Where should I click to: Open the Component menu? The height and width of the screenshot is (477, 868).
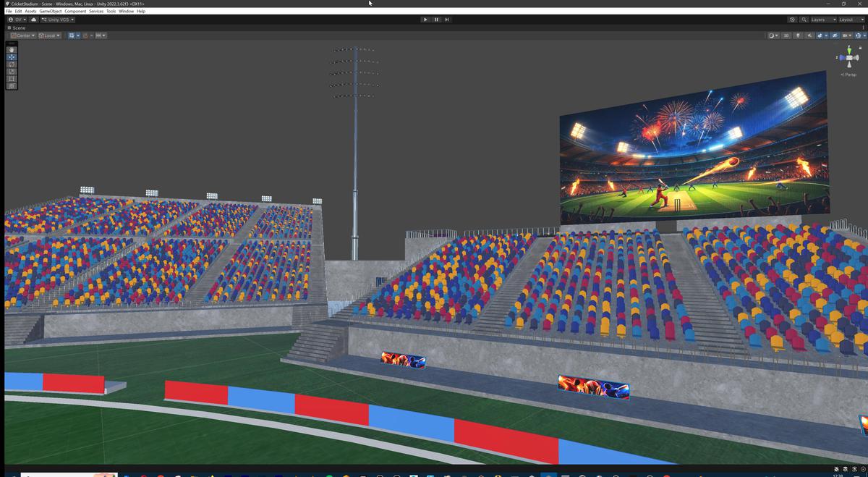point(75,11)
